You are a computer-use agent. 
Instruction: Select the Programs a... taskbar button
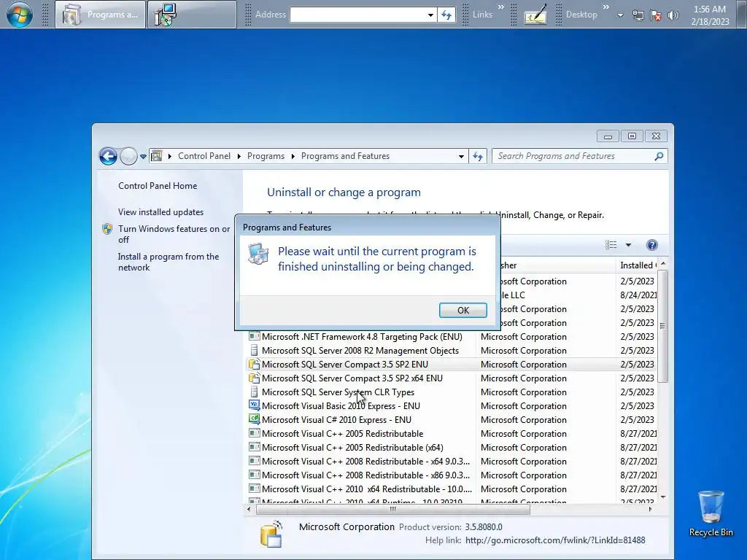pos(100,15)
